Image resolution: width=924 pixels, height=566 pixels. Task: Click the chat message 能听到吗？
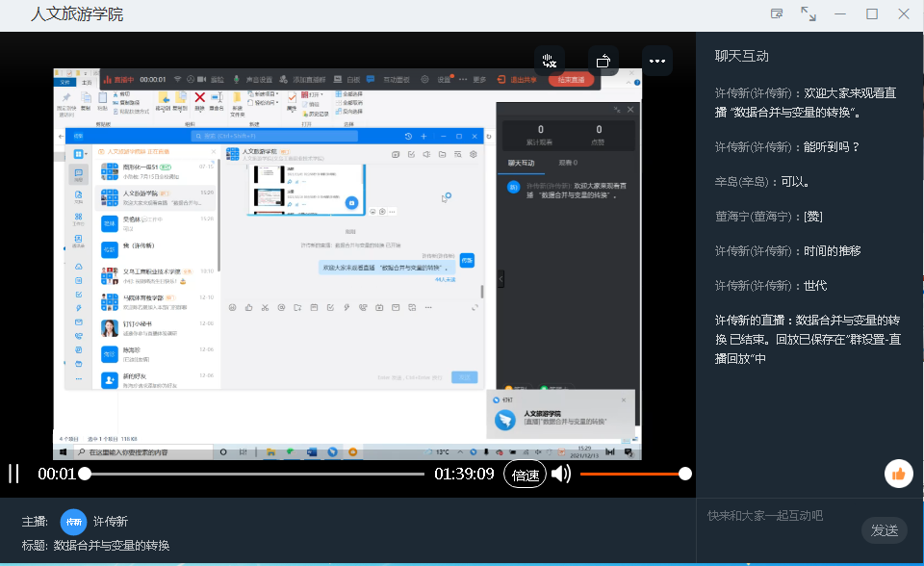832,147
